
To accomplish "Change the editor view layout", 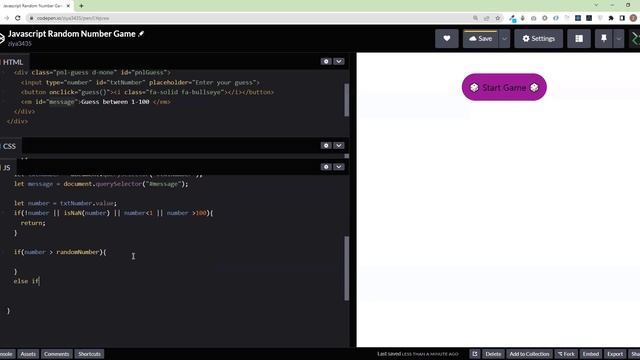I will tap(579, 39).
